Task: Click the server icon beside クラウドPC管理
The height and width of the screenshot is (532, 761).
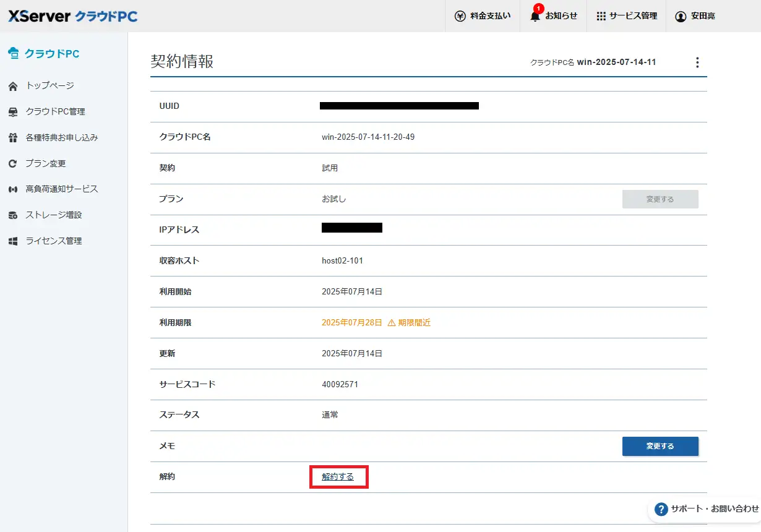Action: pyautogui.click(x=12, y=112)
